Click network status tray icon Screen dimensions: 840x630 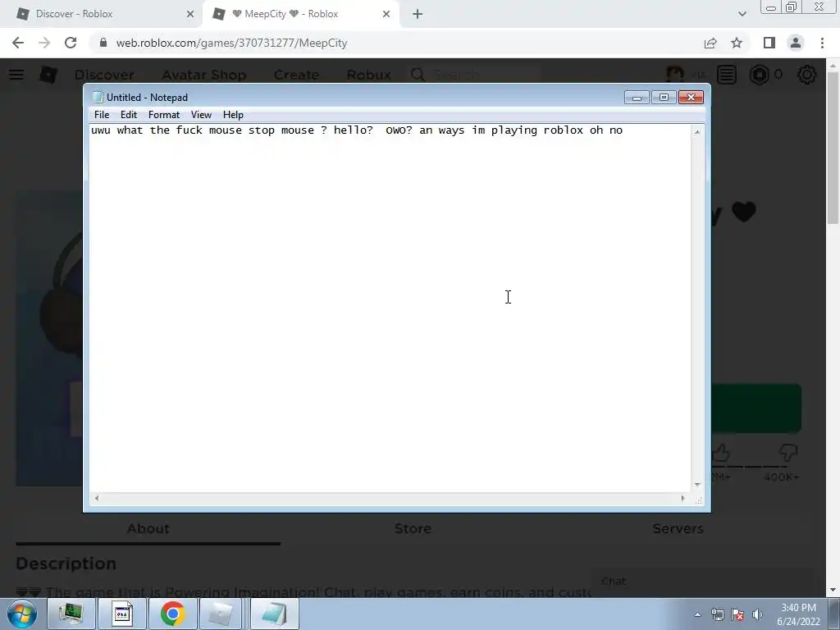pyautogui.click(x=717, y=614)
